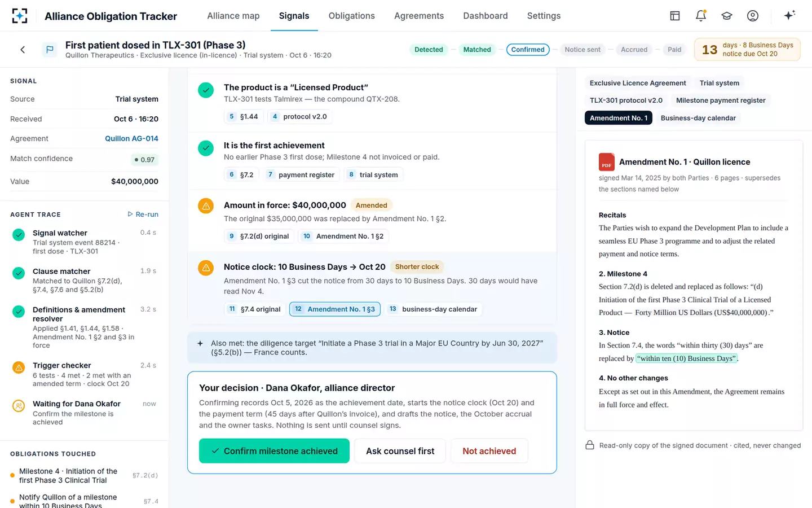Screen dimensions: 812x508
Task: Click the PDF icon of Amendment No. 1
Action: click(x=607, y=162)
